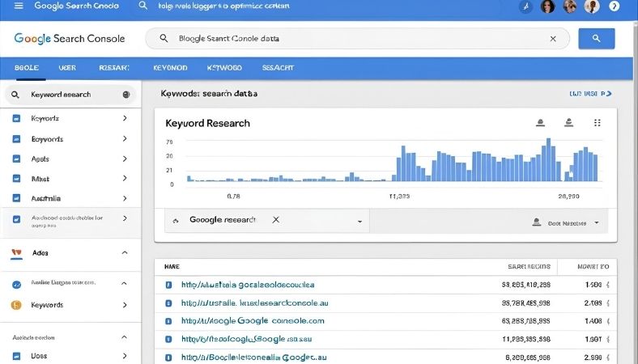
Task: Switch to the SESACHT tab
Action: [x=278, y=68]
